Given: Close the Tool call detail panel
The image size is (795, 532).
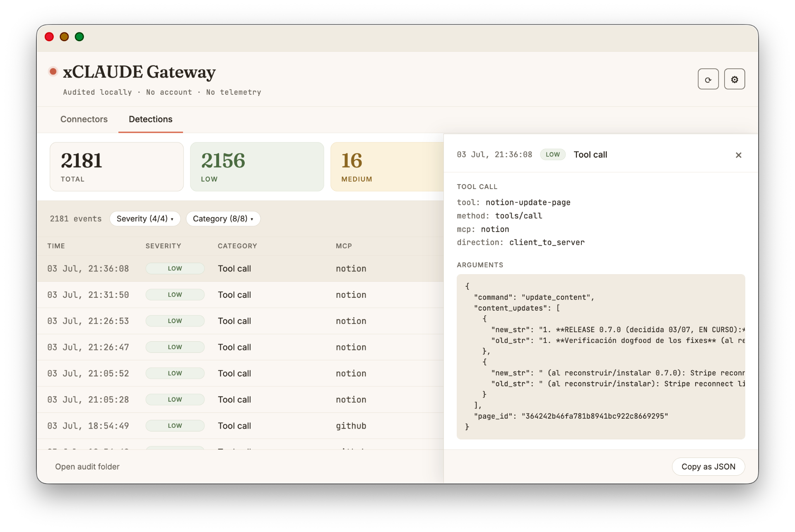Looking at the screenshot, I should pyautogui.click(x=738, y=155).
